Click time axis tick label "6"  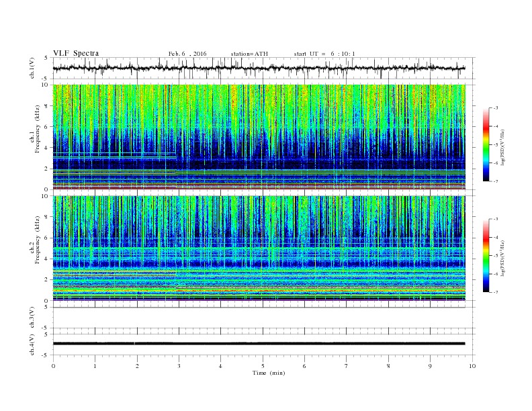coord(304,366)
